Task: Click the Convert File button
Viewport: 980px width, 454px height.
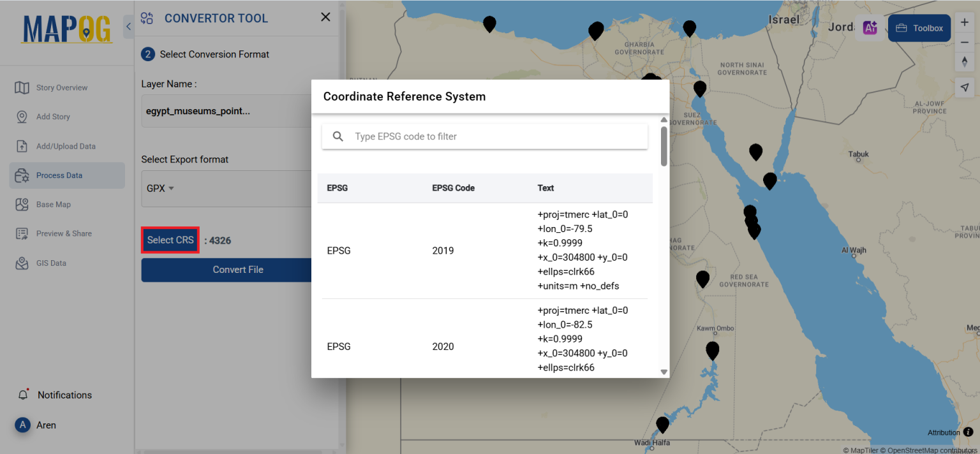Action: [x=238, y=270]
